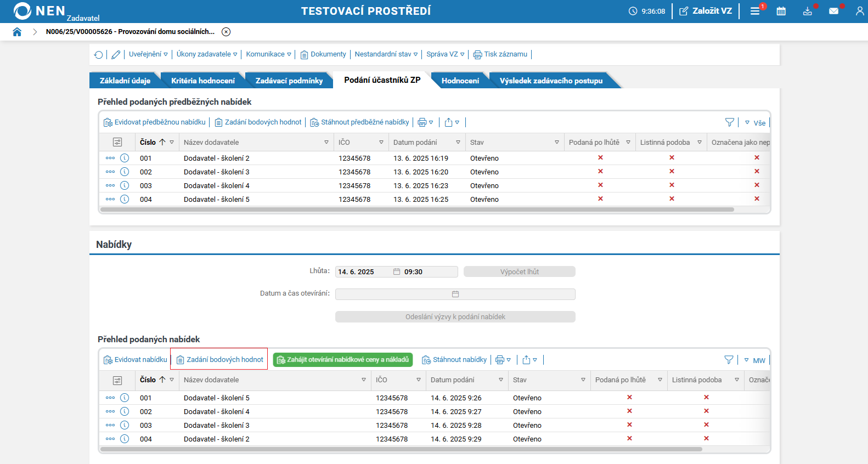Click Zahájit otevírání nabídkové ceny a nákladů
The height and width of the screenshot is (464, 868).
(343, 360)
